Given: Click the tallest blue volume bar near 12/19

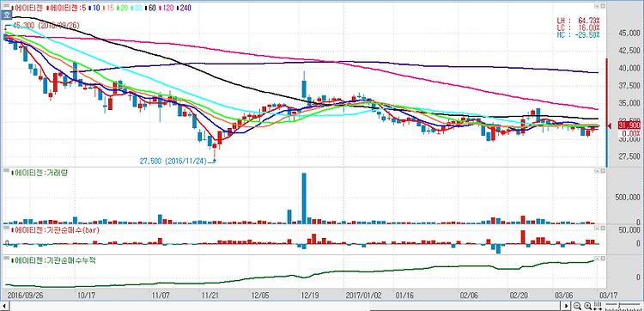Looking at the screenshot, I should pyautogui.click(x=304, y=198).
